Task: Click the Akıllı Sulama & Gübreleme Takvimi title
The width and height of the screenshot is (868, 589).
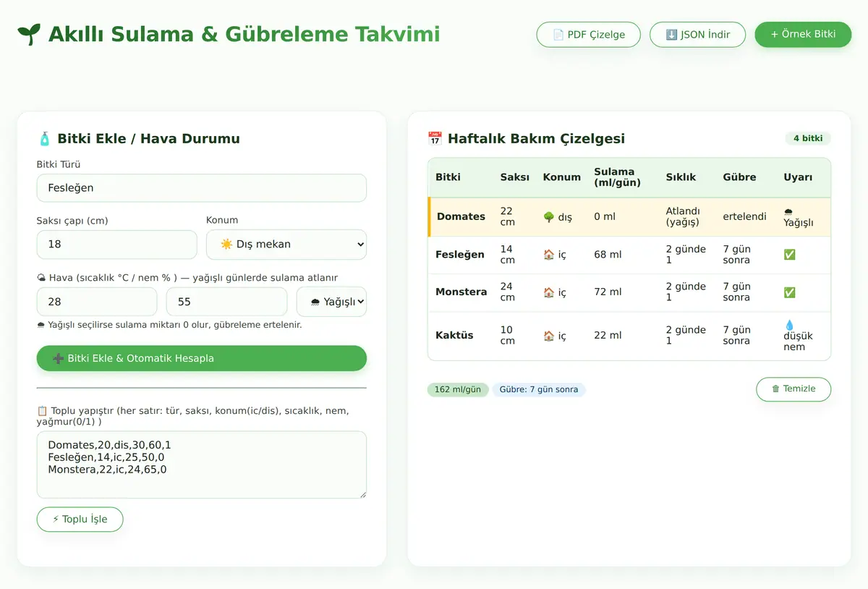Action: 244,34
